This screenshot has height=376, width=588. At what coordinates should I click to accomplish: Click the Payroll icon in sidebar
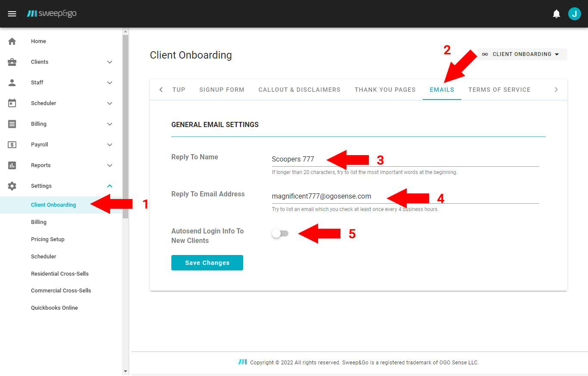[12, 144]
